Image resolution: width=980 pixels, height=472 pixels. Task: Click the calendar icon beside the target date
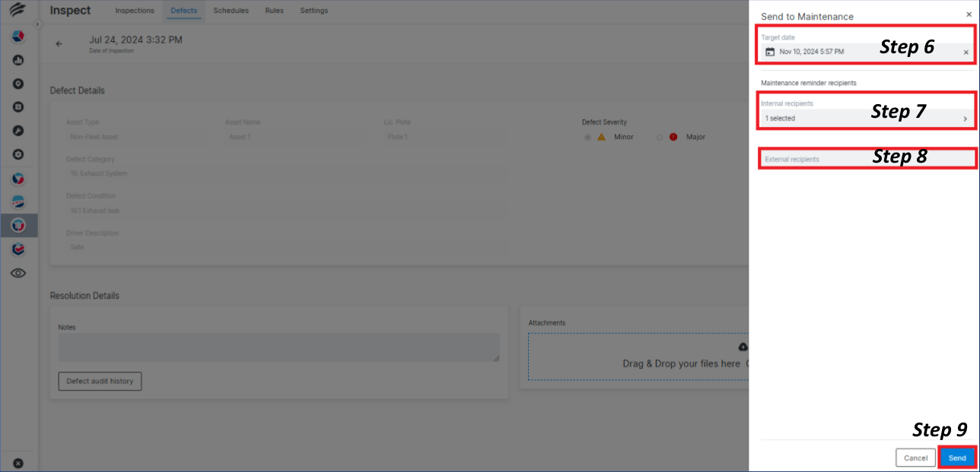point(770,51)
